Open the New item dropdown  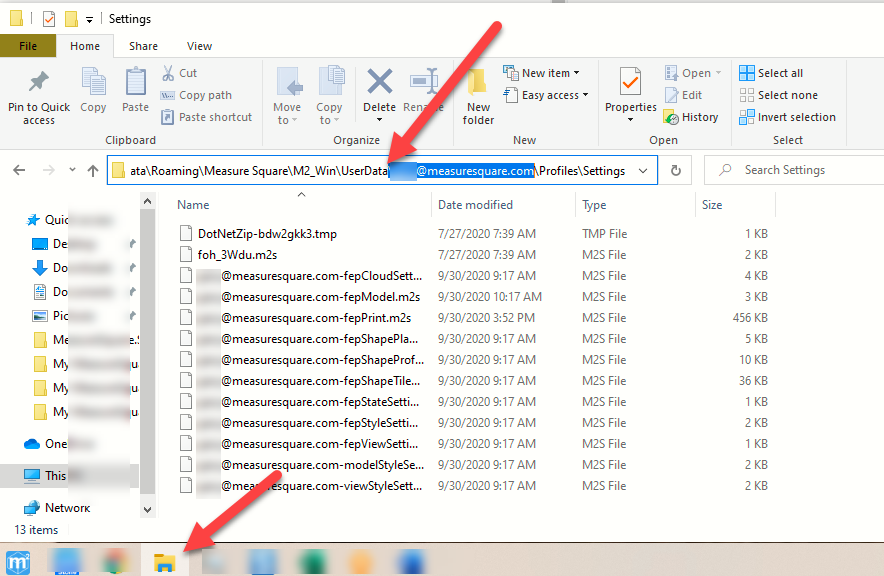click(541, 73)
